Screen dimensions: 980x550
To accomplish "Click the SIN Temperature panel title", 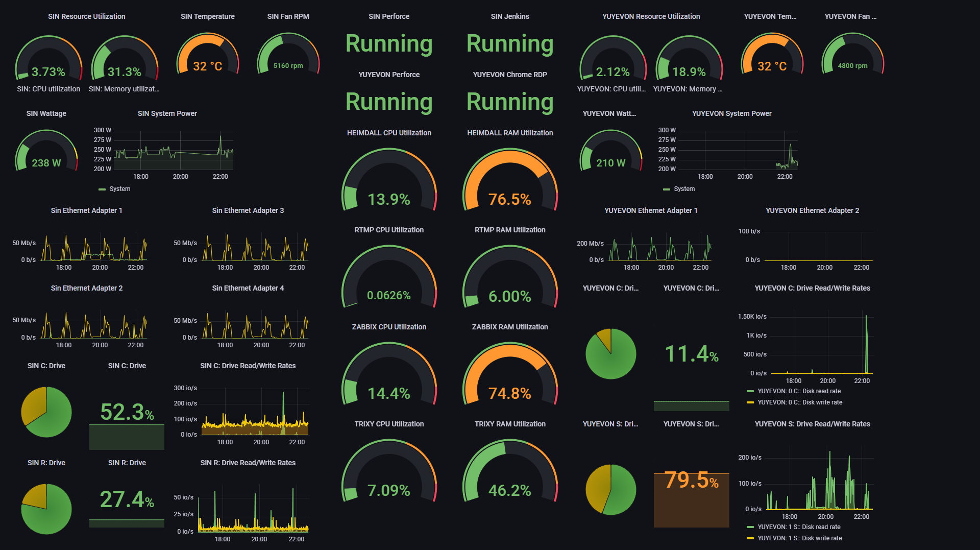I will (208, 16).
